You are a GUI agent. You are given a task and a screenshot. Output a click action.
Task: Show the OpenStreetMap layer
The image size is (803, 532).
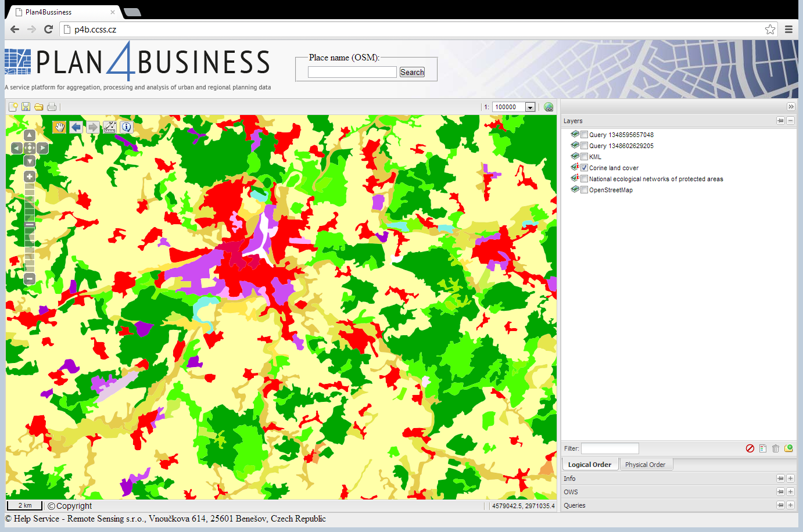tap(585, 190)
